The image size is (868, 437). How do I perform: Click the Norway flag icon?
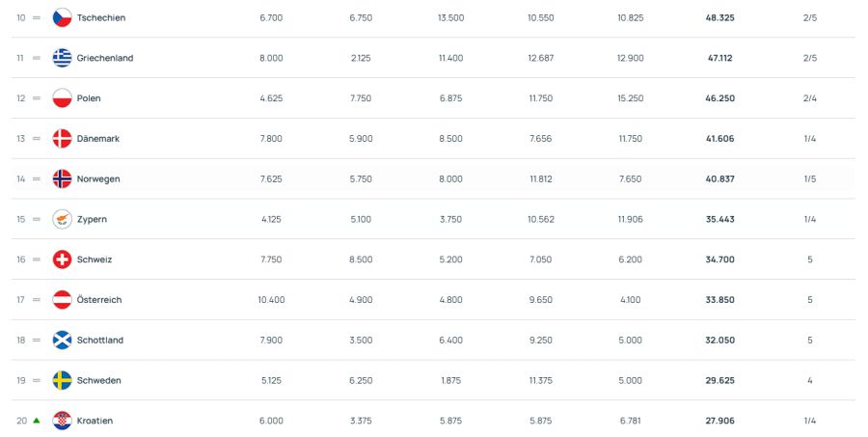(63, 178)
